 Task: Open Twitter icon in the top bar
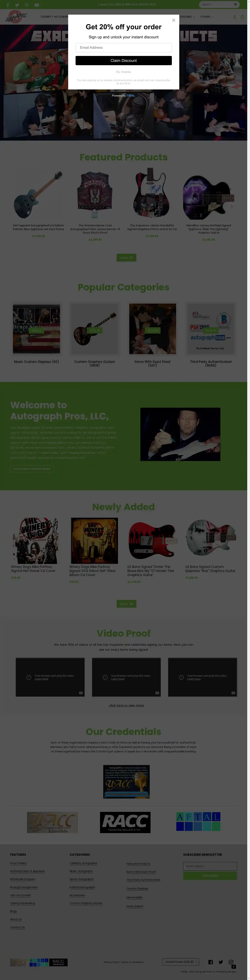point(17,5)
